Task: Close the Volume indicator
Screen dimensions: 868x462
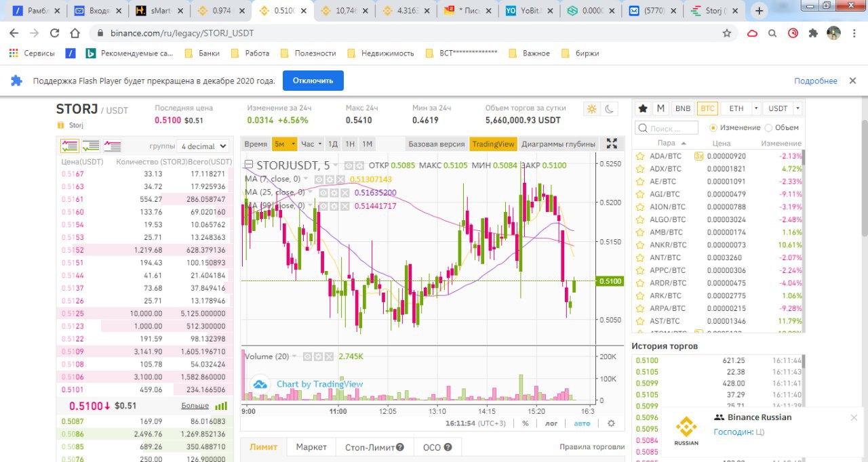Action: pos(329,356)
